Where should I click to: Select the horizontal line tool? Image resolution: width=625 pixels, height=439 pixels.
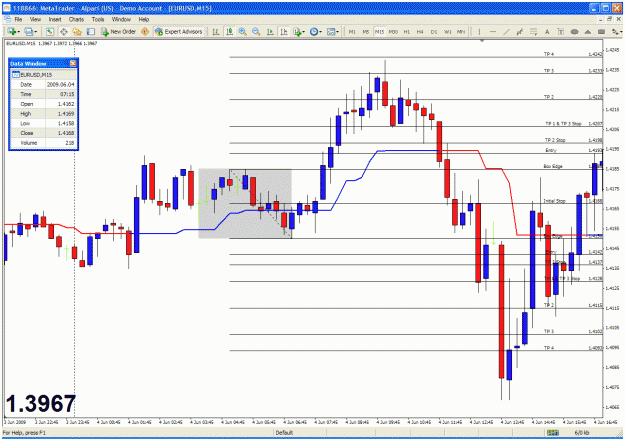coord(493,31)
